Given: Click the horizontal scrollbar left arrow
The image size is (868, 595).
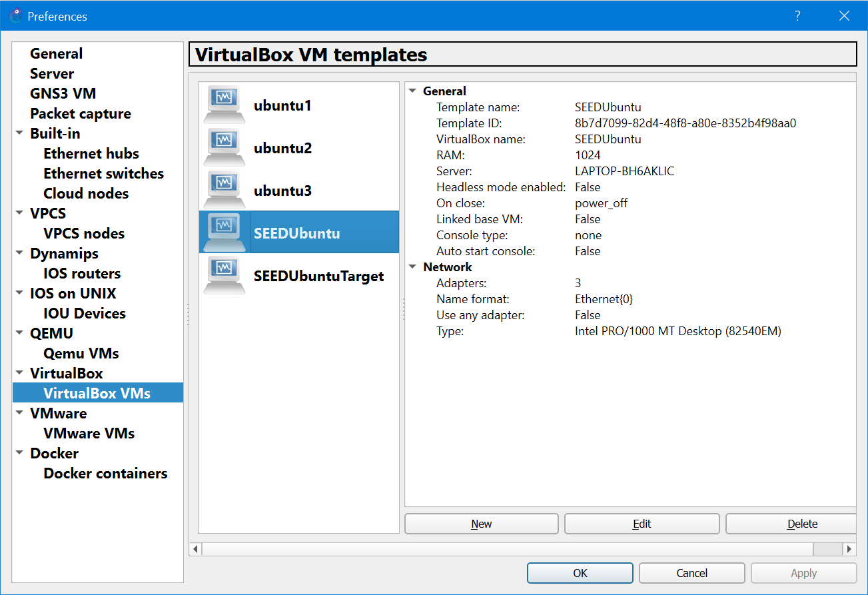Looking at the screenshot, I should pyautogui.click(x=195, y=549).
